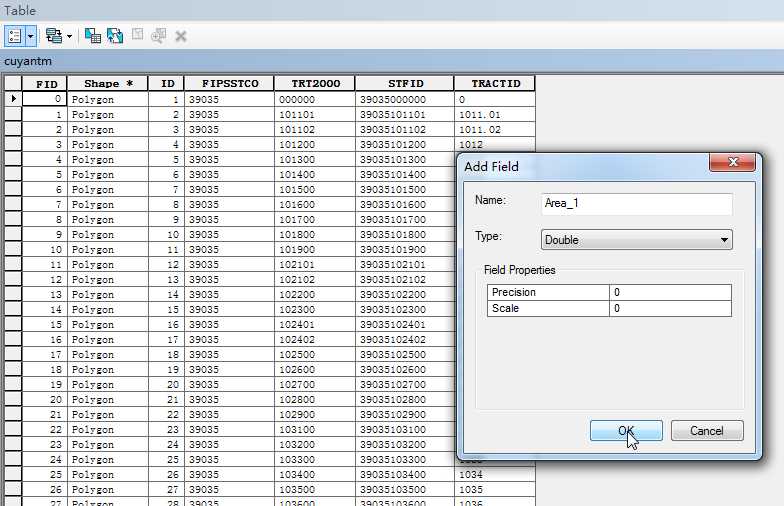Open the Type dropdown showing Double
This screenshot has width=784, height=506.
pyautogui.click(x=636, y=240)
